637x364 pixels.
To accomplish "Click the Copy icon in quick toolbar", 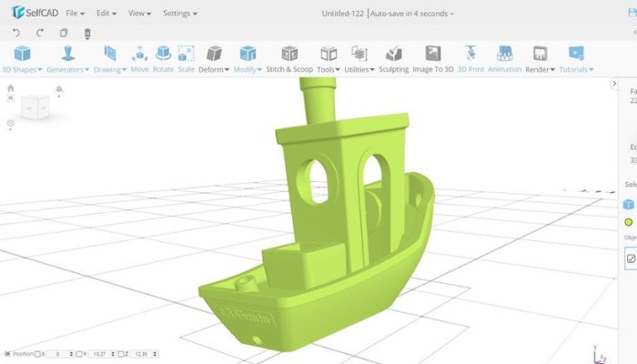I will tap(64, 33).
